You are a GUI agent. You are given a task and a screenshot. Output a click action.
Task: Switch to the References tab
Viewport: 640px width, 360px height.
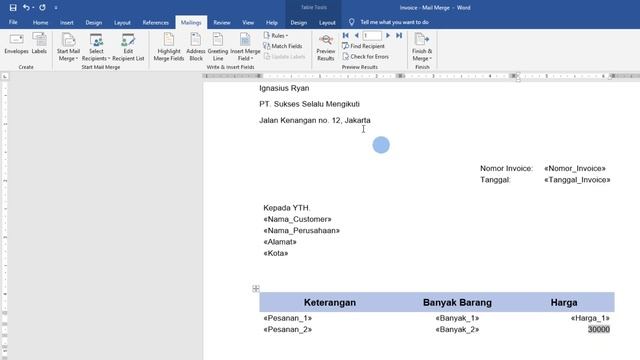tap(156, 22)
